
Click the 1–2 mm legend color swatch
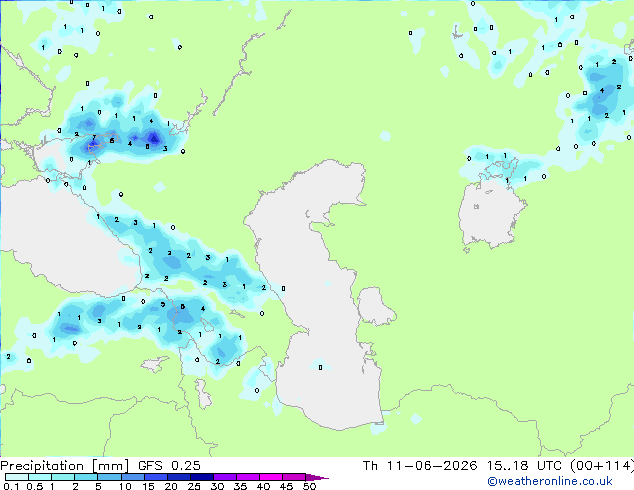point(63,477)
